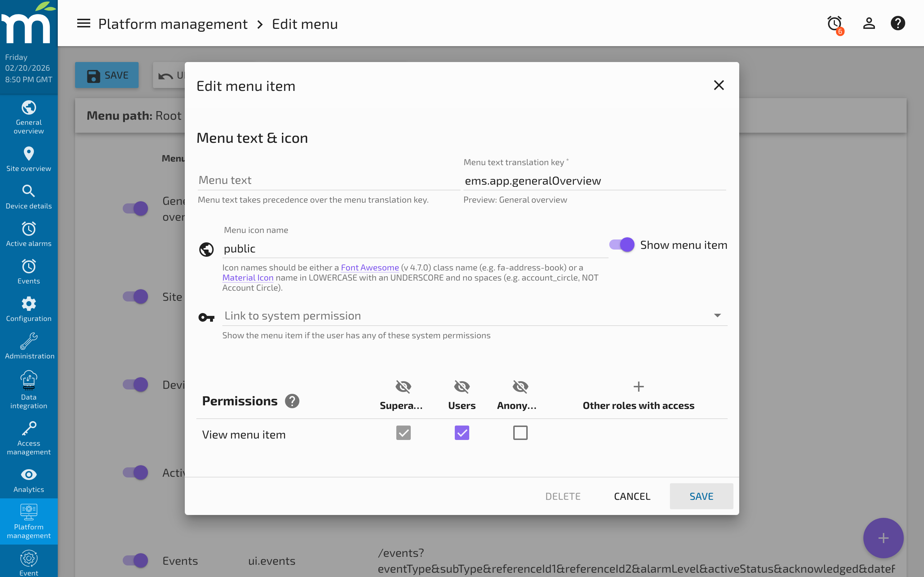
Task: Click the user profile icon
Action: (868, 23)
